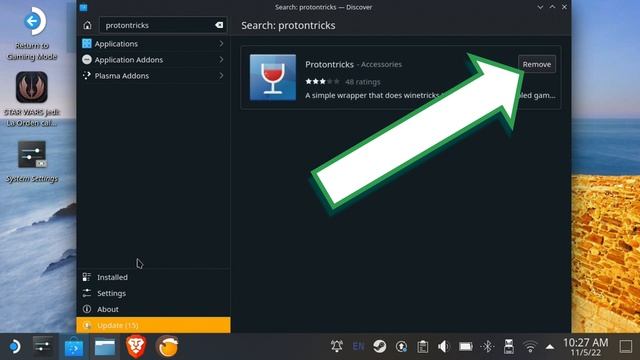Viewport: 640px width, 360px height.
Task: Open the Protontricks title link
Action: [x=329, y=64]
